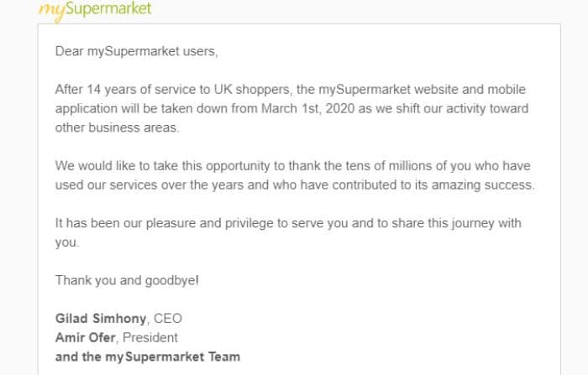Click 'and the mySupermarket Team' signature
The height and width of the screenshot is (375, 588).
click(x=148, y=357)
